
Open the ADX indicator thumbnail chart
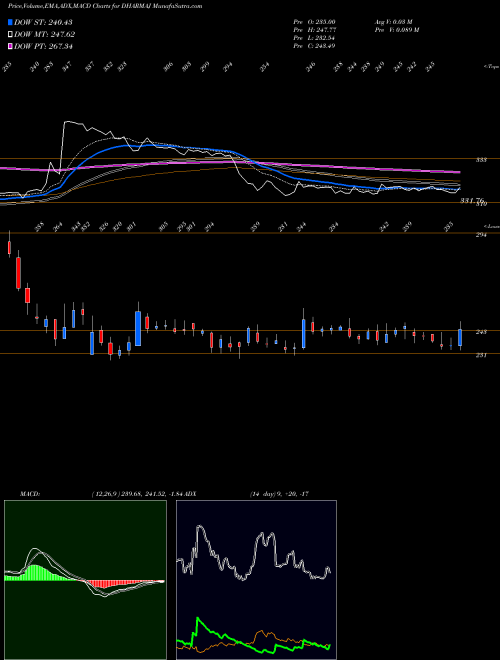coord(256,580)
